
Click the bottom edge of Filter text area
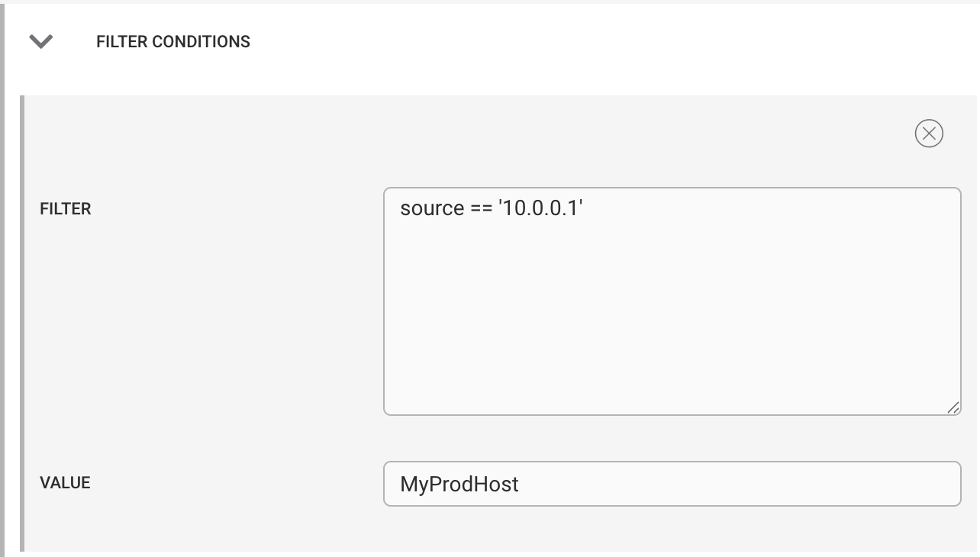pos(672,415)
